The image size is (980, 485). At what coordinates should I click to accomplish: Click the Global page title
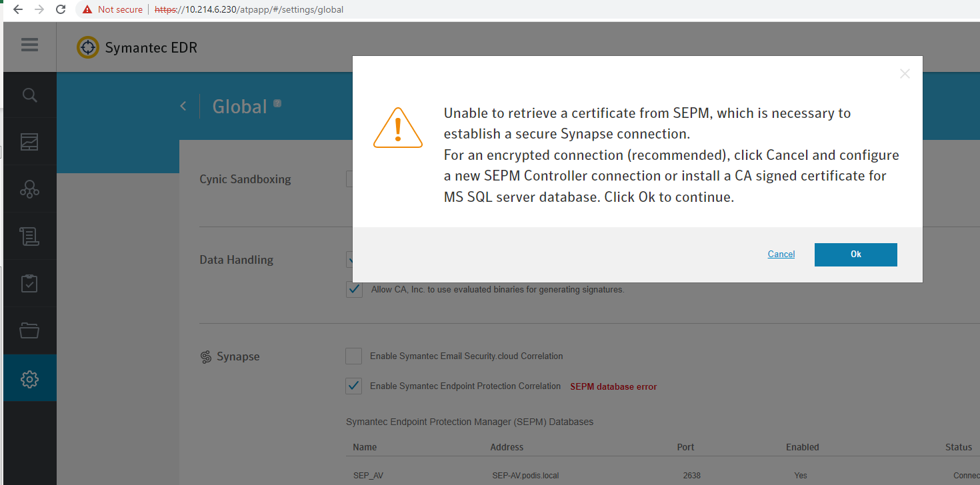[239, 107]
